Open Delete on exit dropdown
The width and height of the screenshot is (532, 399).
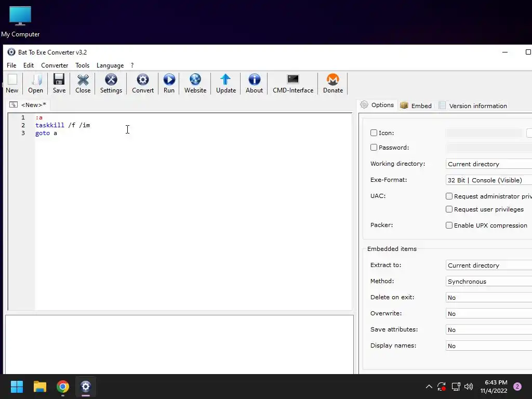coord(488,298)
